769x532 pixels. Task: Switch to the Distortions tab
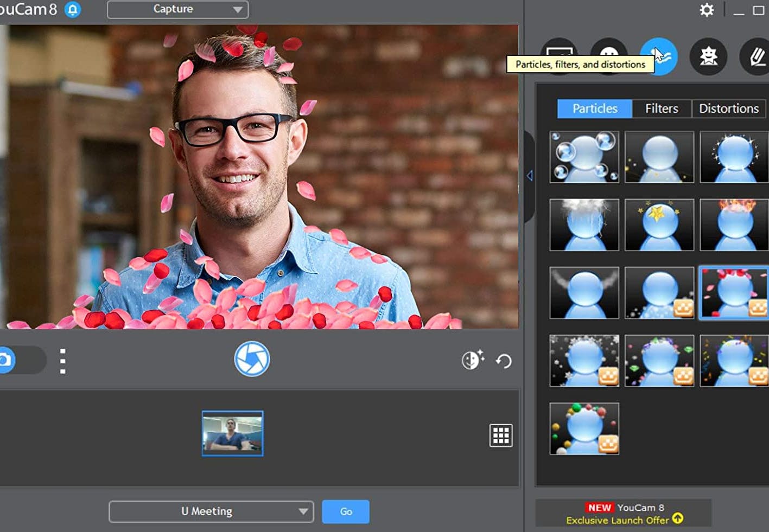click(x=729, y=108)
